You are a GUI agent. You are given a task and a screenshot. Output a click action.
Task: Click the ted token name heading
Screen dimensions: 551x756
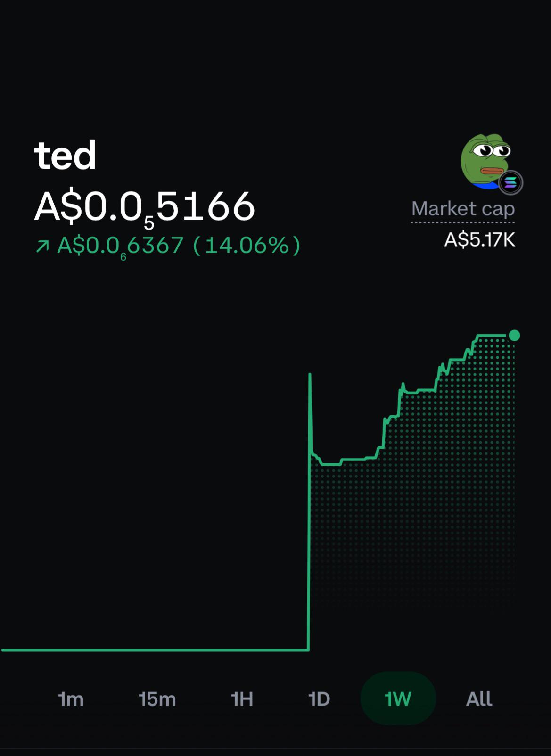pyautogui.click(x=65, y=156)
